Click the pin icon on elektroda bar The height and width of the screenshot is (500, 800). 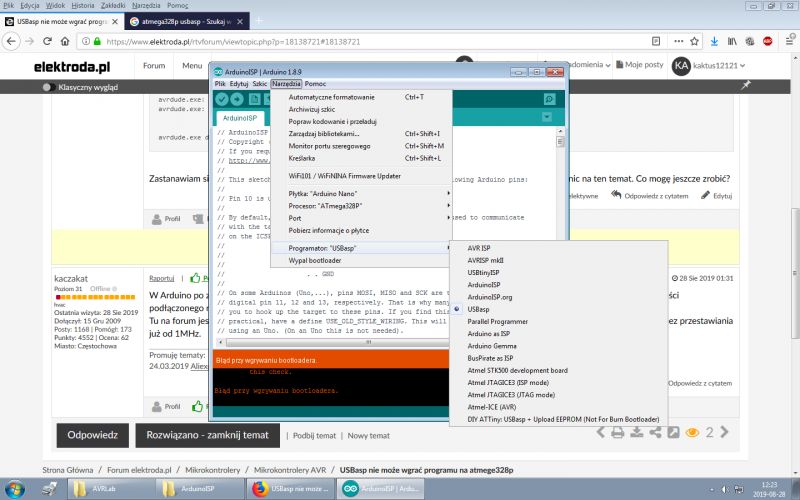(746, 85)
